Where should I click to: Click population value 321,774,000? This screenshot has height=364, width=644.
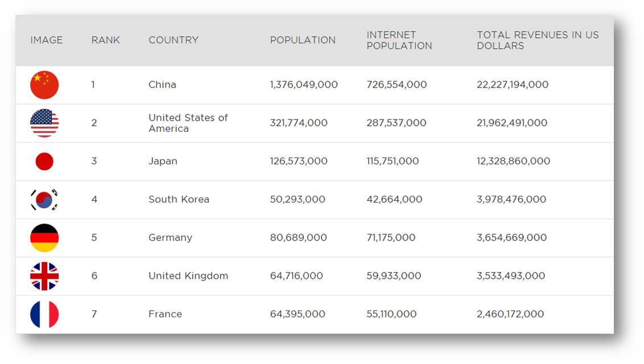coord(299,123)
